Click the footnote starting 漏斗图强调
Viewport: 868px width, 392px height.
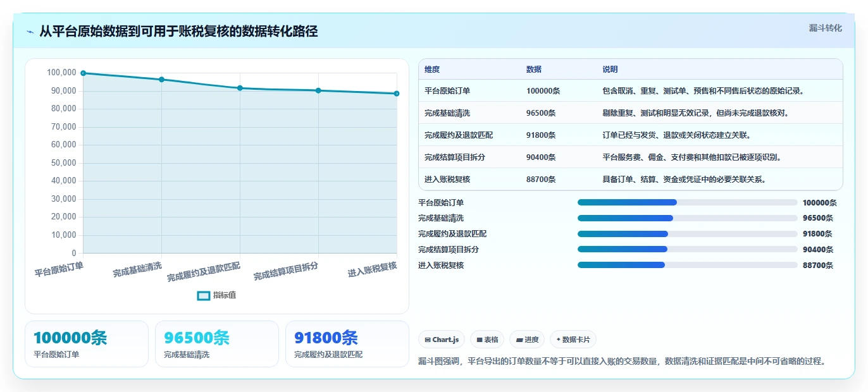623,362
